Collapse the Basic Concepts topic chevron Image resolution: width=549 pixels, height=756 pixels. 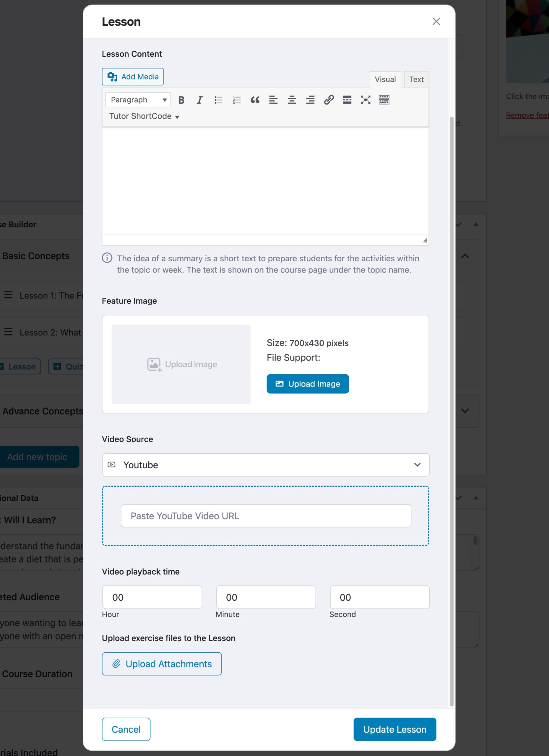click(465, 256)
